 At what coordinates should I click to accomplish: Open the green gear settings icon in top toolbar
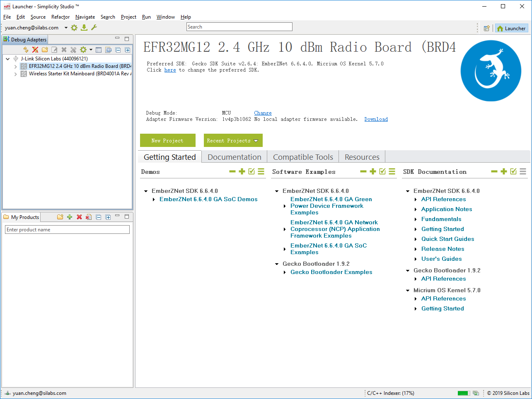coord(74,28)
